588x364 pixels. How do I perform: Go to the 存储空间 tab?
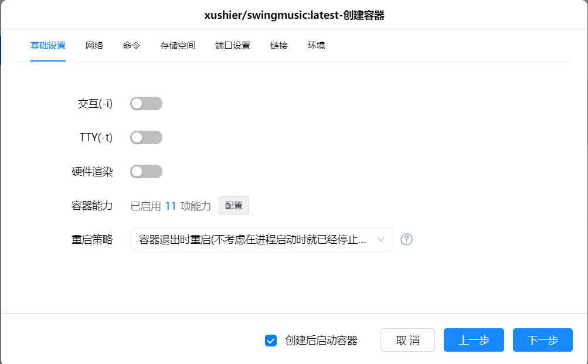[178, 46]
